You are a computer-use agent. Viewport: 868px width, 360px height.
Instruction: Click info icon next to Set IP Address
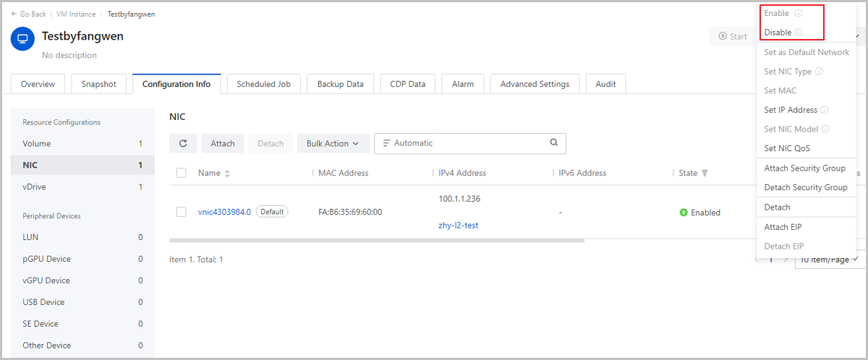825,110
